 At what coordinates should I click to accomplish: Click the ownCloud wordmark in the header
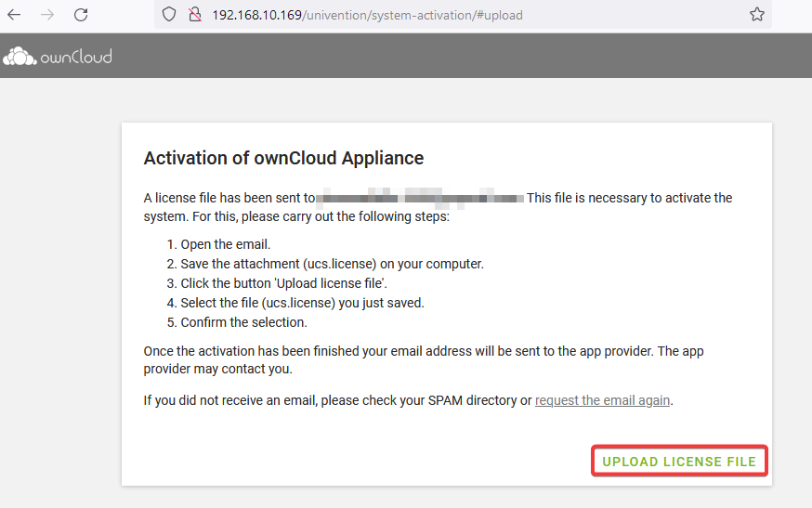75,58
